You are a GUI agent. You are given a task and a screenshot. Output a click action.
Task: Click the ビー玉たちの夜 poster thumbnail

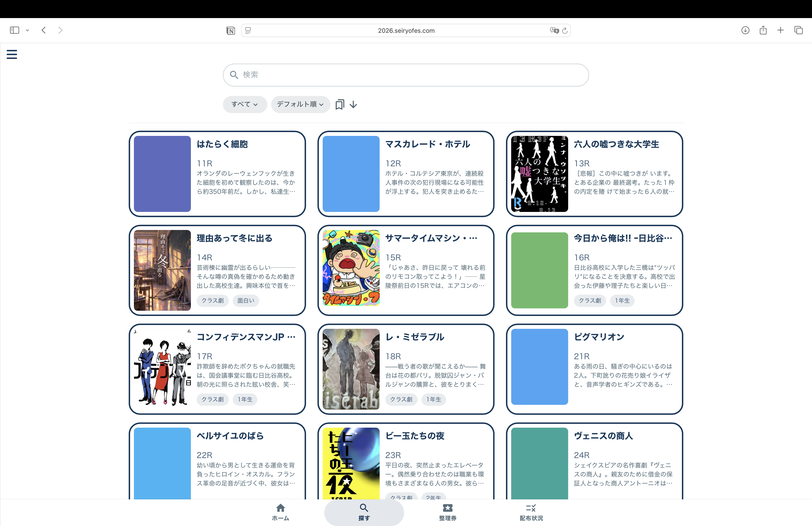tap(351, 463)
